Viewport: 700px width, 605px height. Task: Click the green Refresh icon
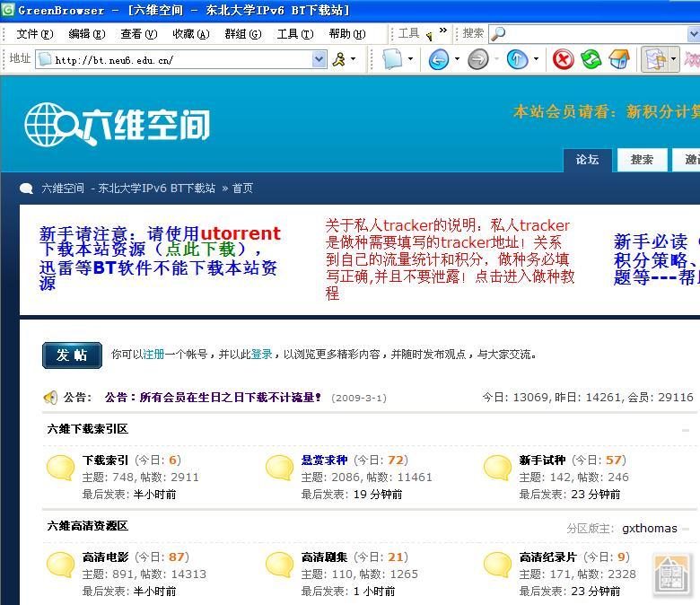tap(591, 59)
